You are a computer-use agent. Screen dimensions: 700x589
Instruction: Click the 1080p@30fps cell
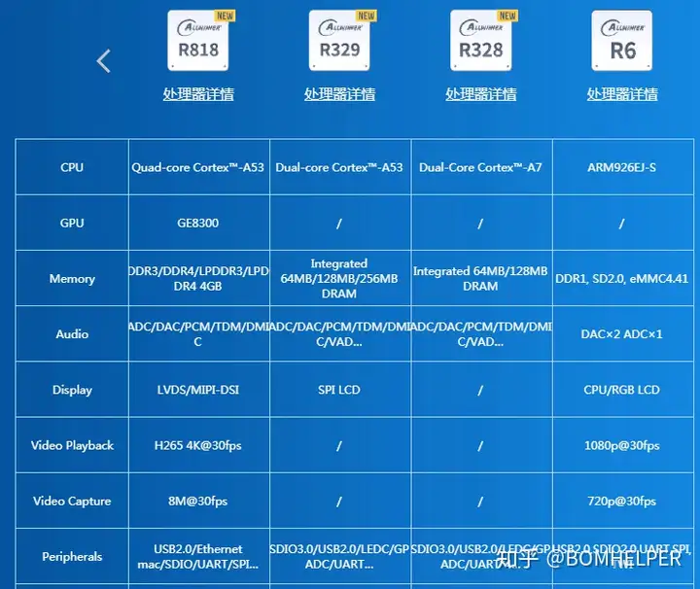[x=622, y=445]
